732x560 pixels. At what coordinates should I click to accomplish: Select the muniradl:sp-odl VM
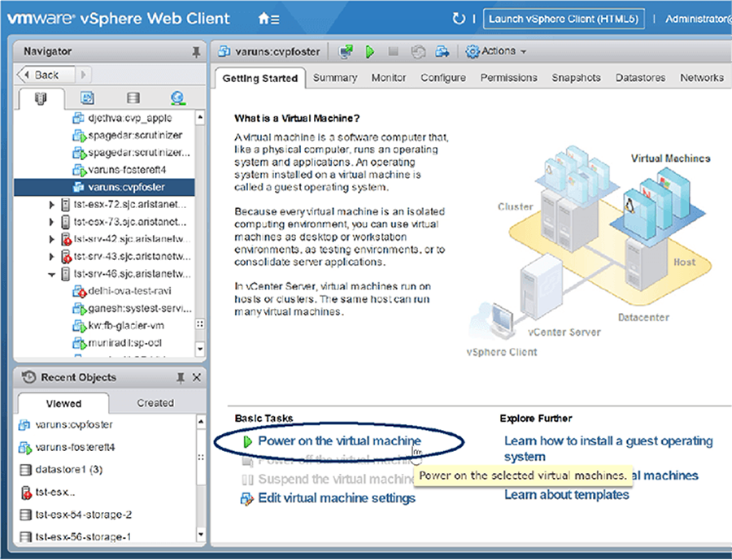coord(124,343)
